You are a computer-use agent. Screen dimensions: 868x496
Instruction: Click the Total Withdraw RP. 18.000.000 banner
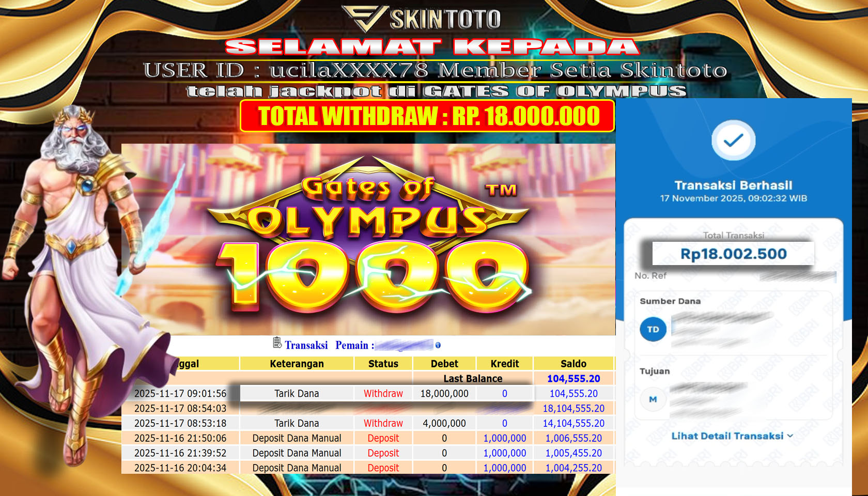tap(427, 116)
